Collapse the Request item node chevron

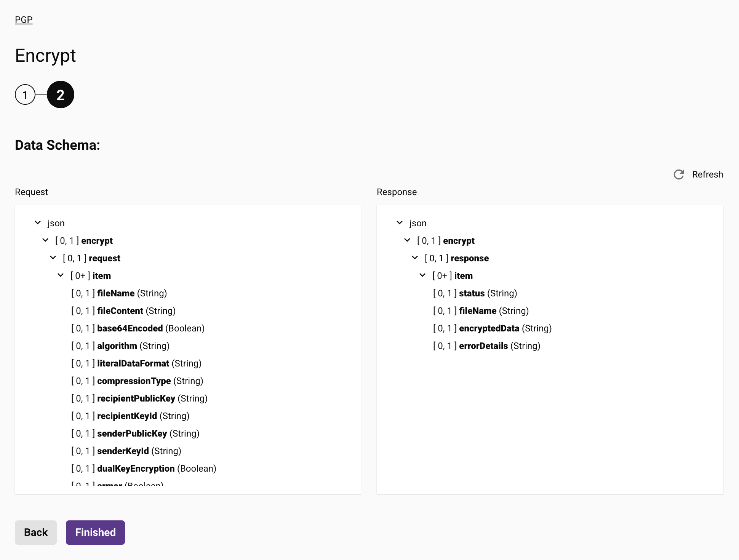point(61,275)
